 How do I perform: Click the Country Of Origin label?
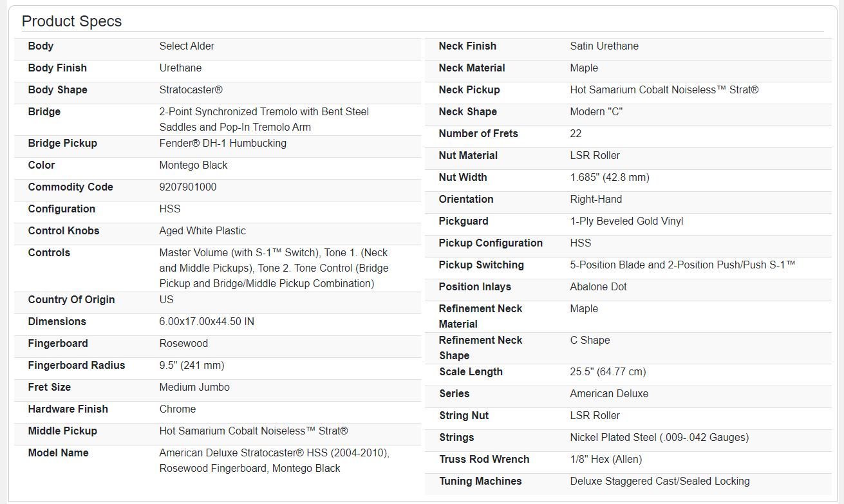71,300
